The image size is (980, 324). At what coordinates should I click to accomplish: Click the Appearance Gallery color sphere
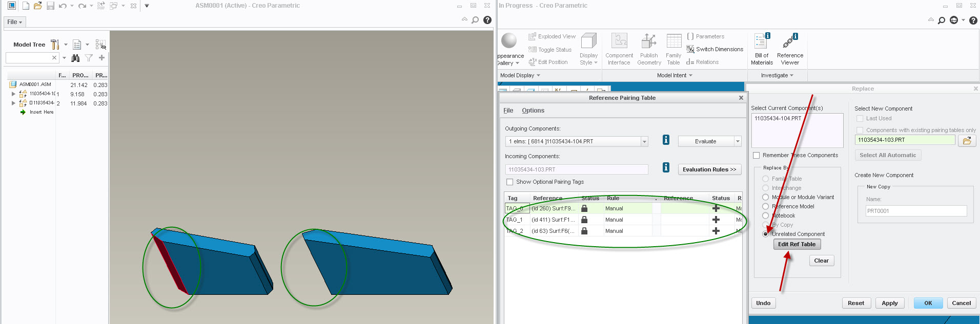click(508, 40)
